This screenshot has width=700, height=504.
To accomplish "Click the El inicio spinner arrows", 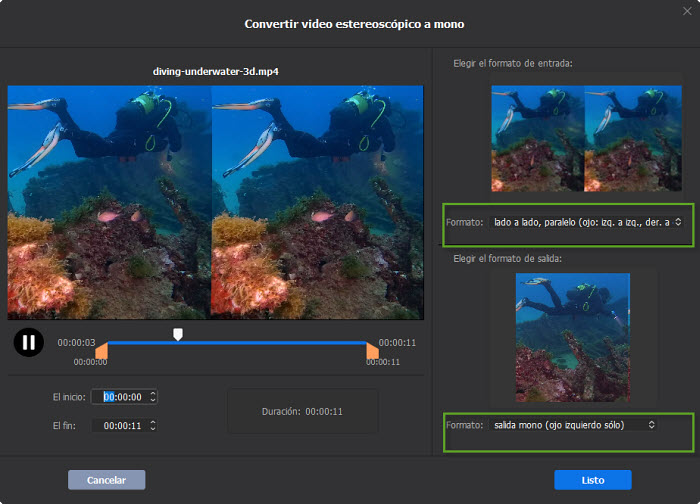I will coord(152,397).
